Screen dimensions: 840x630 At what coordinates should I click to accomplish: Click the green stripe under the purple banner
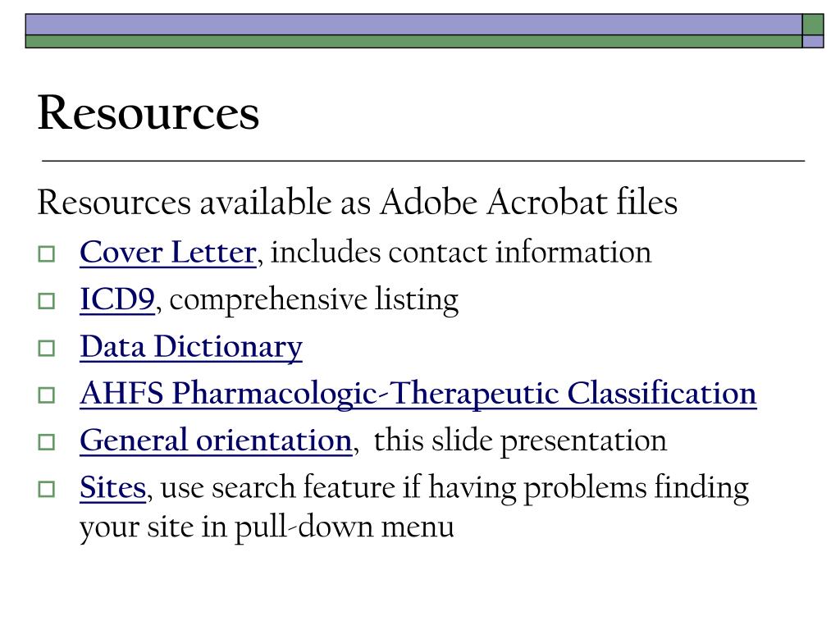pyautogui.click(x=413, y=42)
